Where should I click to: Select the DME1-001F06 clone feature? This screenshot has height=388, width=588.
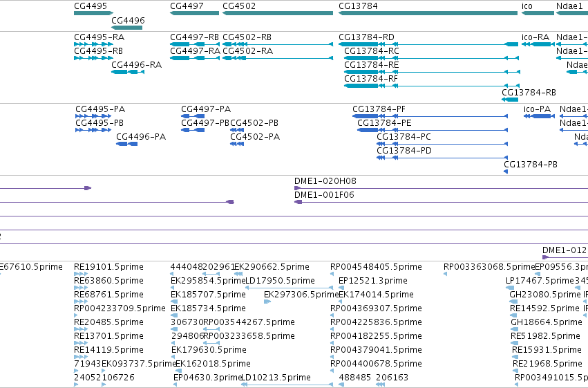point(441,202)
